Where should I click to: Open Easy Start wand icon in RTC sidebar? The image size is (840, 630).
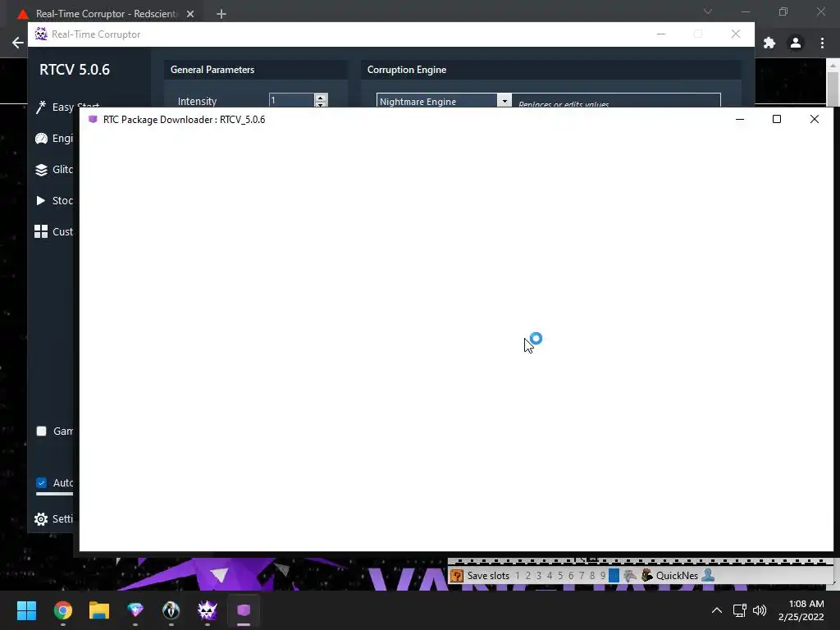[x=41, y=107]
